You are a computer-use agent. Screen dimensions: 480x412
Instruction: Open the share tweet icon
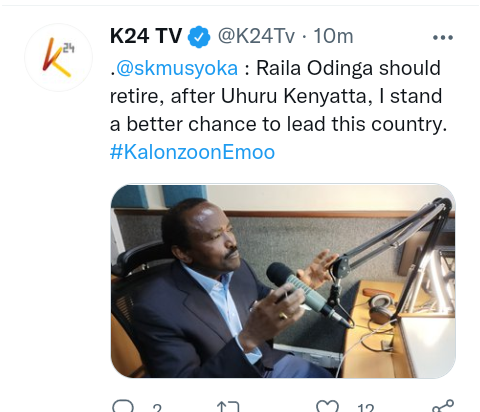(x=443, y=406)
